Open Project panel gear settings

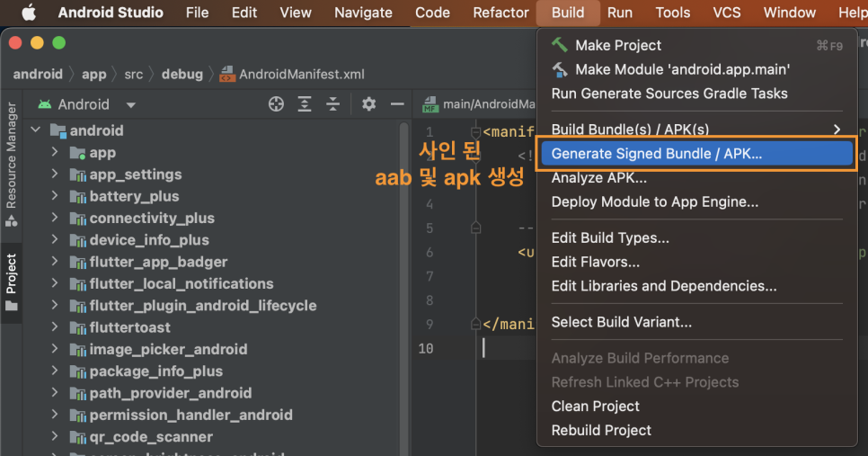click(x=368, y=104)
